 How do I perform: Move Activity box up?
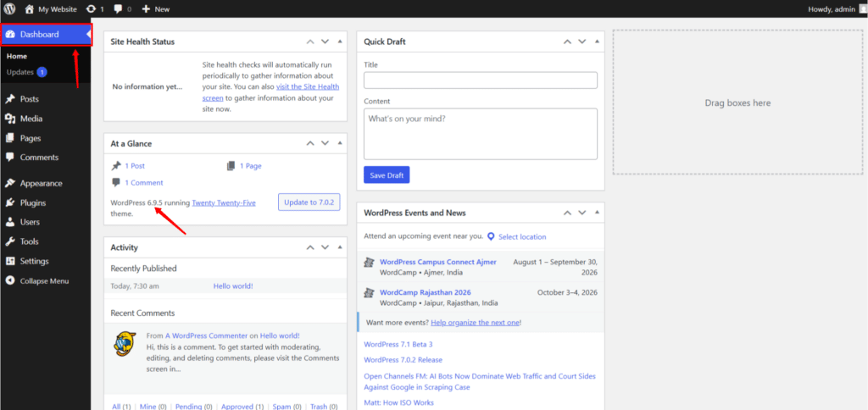click(x=310, y=247)
